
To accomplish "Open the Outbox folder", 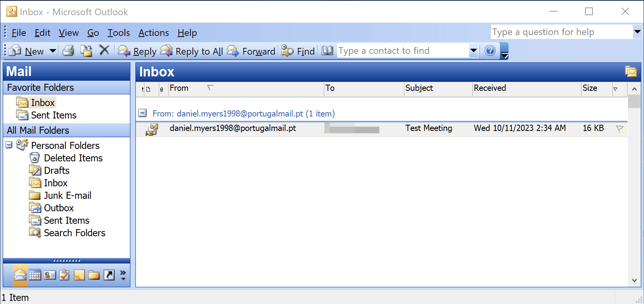I will point(52,208).
